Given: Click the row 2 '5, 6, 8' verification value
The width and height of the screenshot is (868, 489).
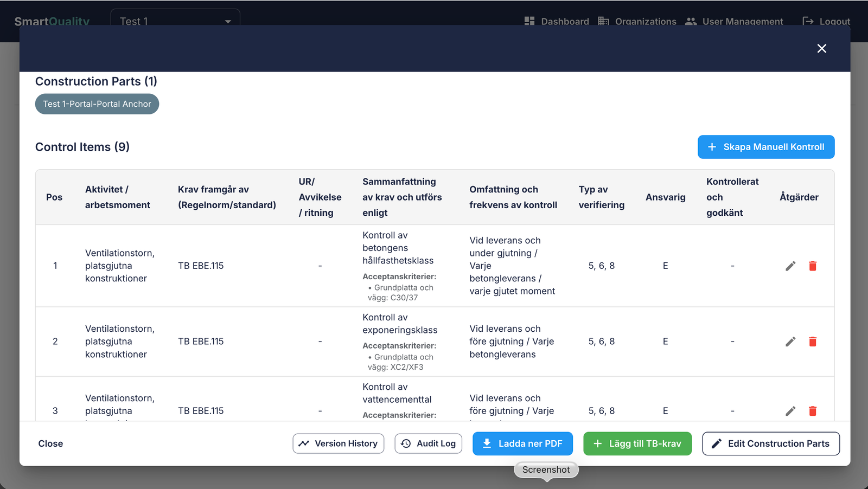Looking at the screenshot, I should (602, 342).
